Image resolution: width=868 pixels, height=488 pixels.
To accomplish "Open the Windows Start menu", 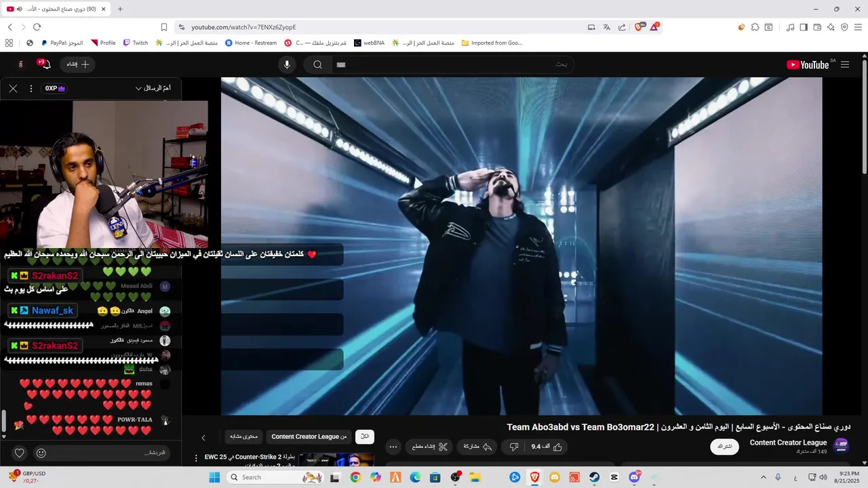I will [214, 477].
